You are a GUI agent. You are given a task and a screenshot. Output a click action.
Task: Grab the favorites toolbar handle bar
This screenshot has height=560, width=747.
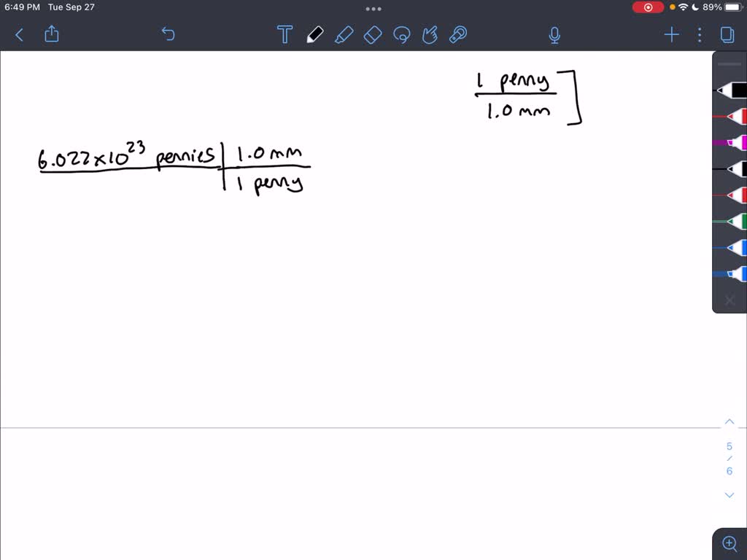729,64
